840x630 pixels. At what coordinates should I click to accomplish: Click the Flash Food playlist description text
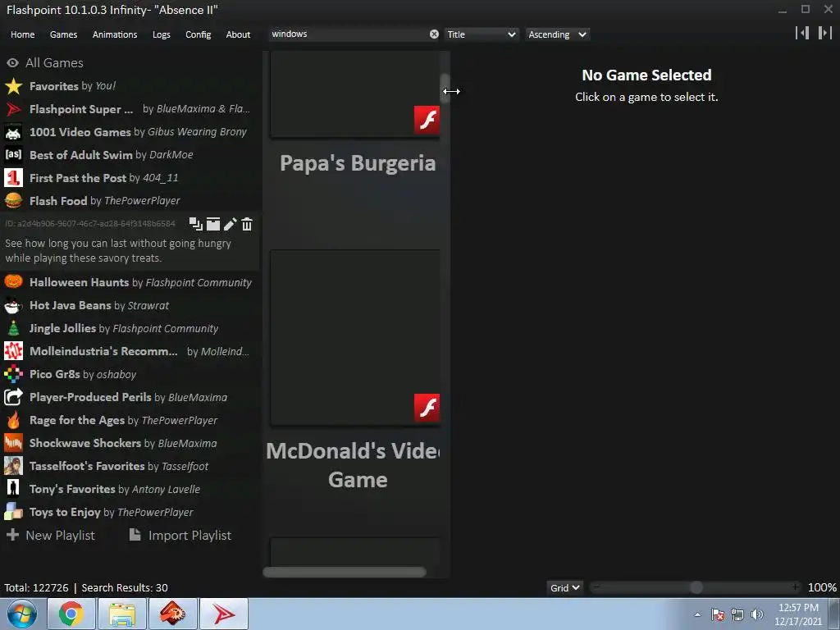[118, 251]
